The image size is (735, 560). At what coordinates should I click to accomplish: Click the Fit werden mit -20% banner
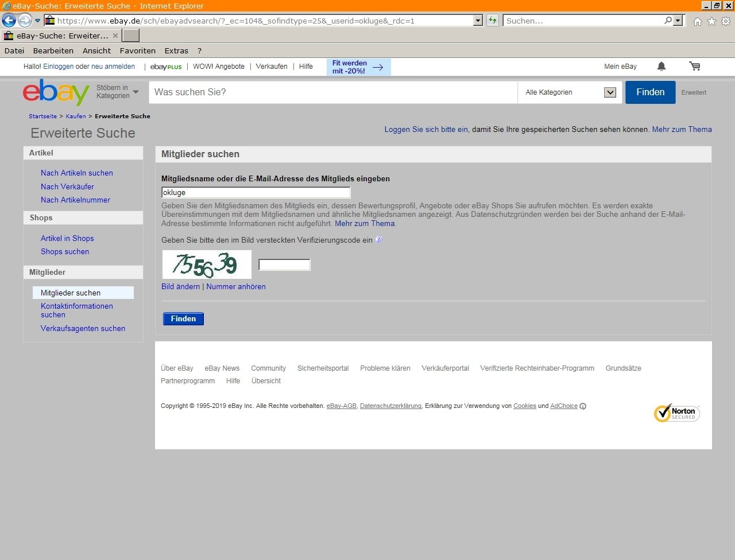[359, 67]
